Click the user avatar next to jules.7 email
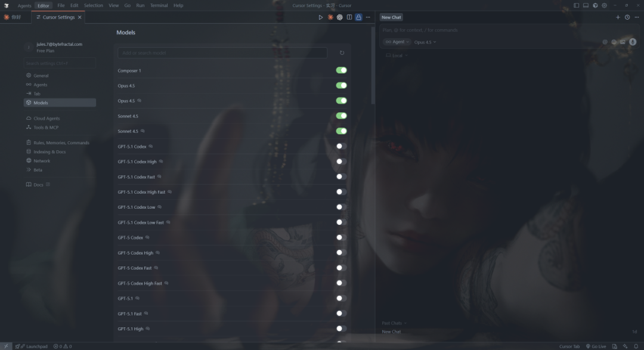Image resolution: width=644 pixels, height=350 pixels. pyautogui.click(x=29, y=47)
